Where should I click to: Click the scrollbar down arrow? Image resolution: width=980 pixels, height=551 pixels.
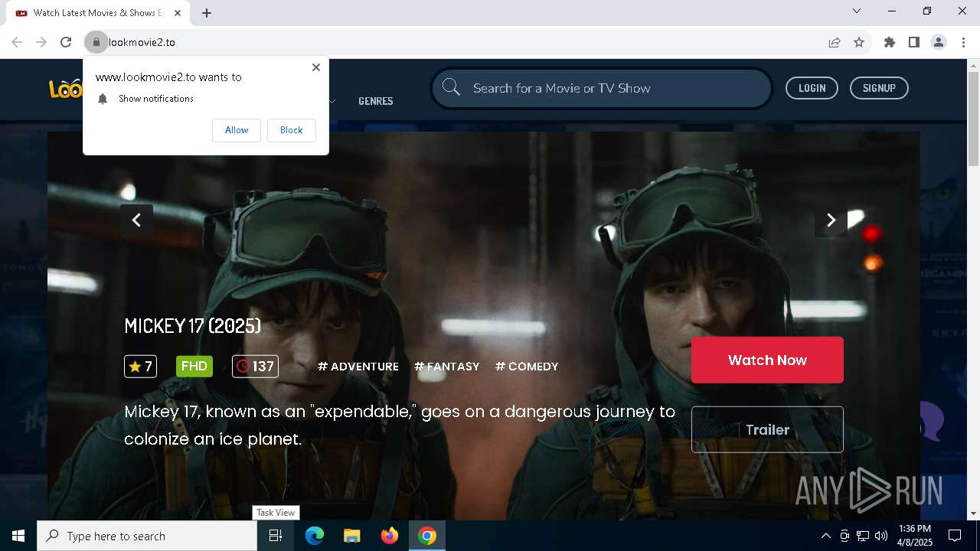973,514
